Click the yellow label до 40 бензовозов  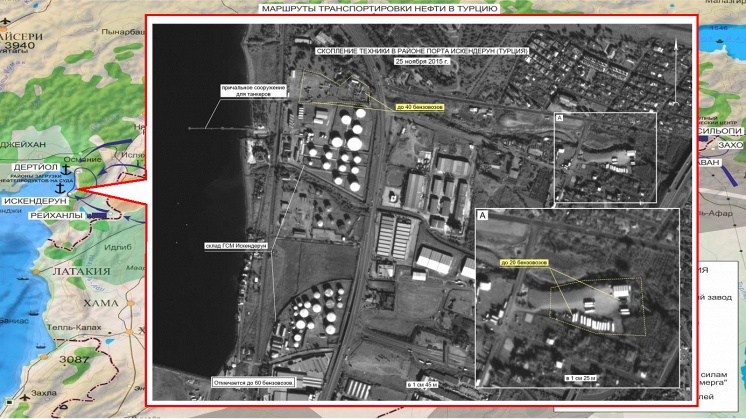tap(420, 108)
